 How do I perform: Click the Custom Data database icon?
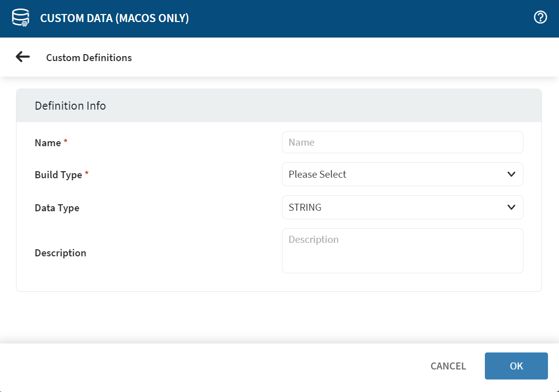(x=20, y=18)
